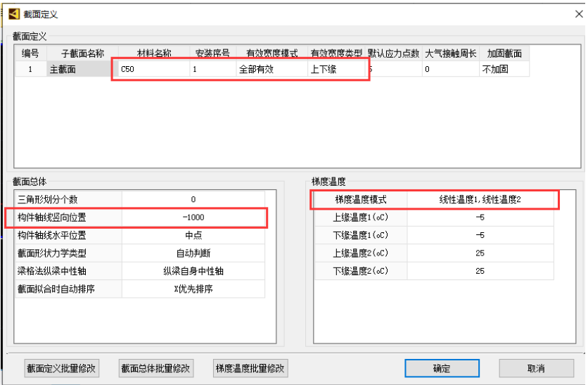Edit the 构件轴线竖向位置 value -1000

click(193, 217)
